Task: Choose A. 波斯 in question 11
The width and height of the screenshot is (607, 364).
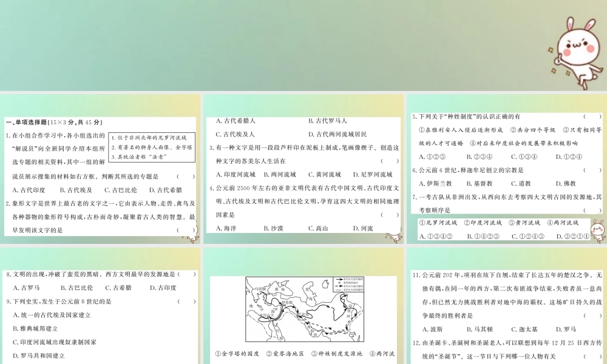Action: (x=432, y=329)
